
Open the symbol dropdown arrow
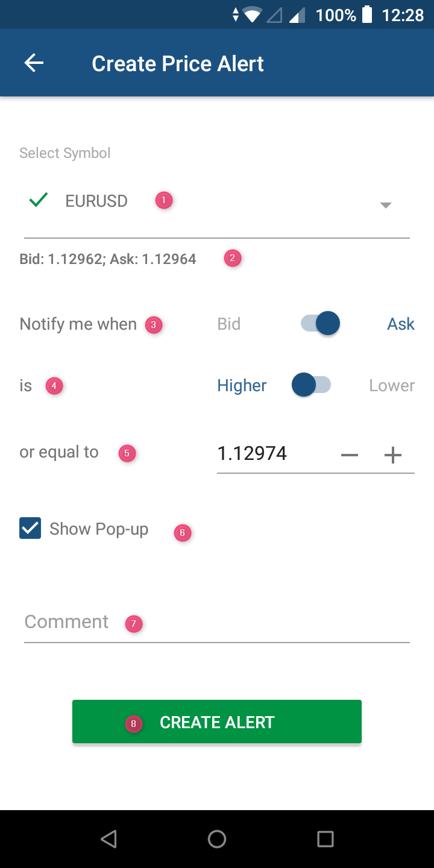pos(386,205)
